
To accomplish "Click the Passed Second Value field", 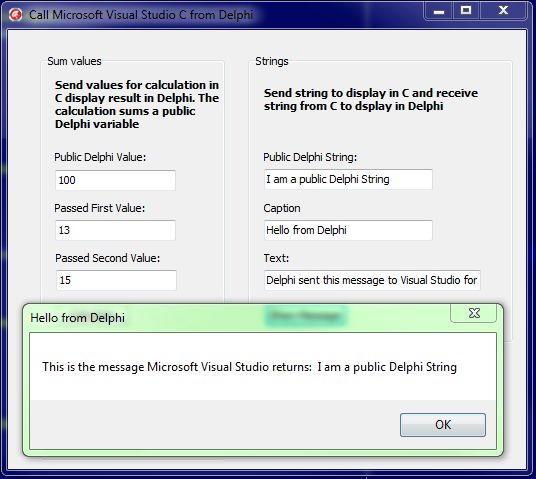I will click(116, 280).
